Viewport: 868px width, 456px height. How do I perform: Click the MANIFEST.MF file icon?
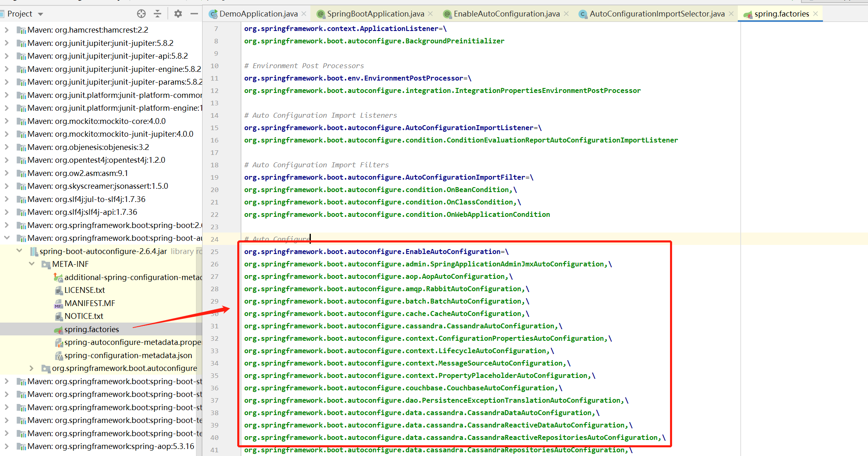[x=58, y=304]
